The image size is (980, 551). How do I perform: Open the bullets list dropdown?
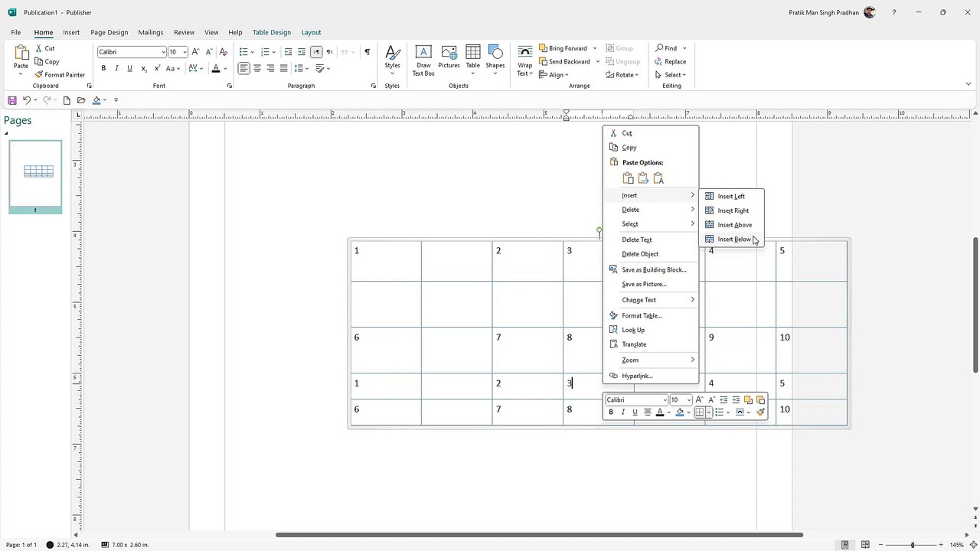click(254, 52)
